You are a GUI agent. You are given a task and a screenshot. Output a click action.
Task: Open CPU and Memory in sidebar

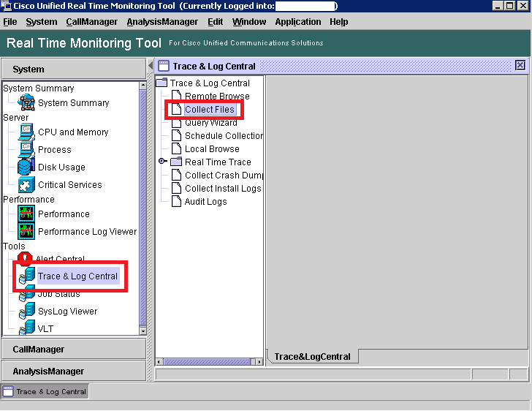73,132
